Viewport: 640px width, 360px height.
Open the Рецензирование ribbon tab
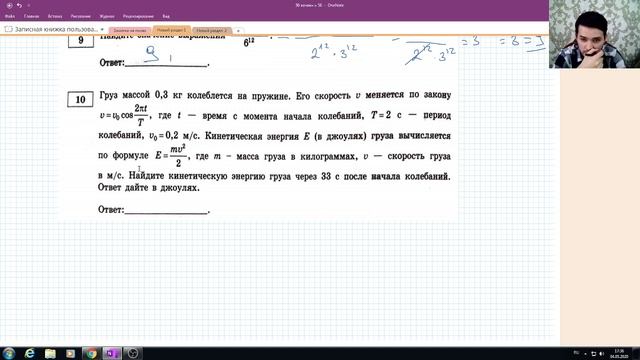pyautogui.click(x=138, y=16)
